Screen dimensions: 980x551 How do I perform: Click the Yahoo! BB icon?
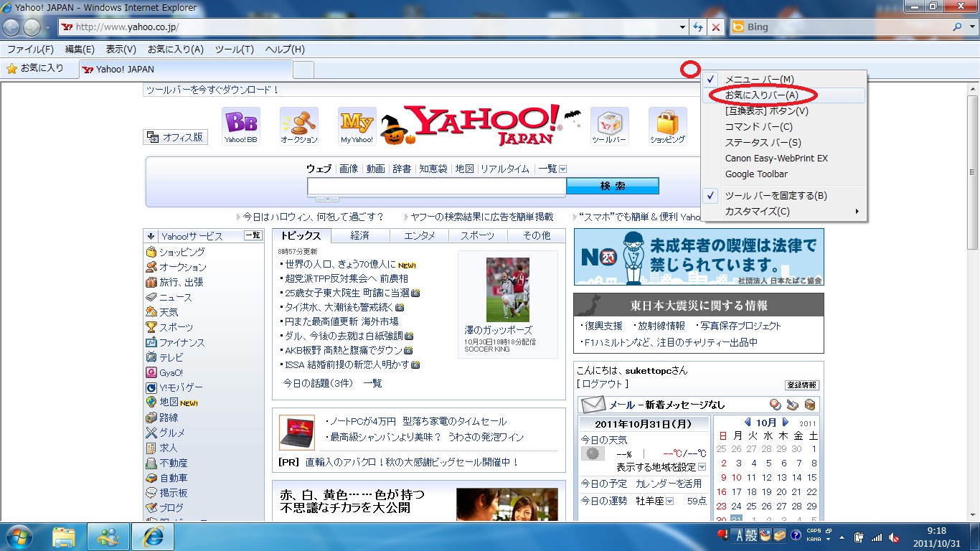(x=241, y=126)
